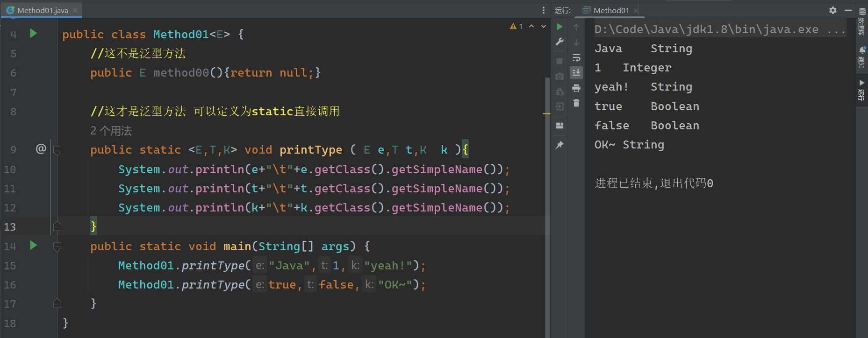This screenshot has height=338, width=868.
Task: Click the restore layout icon in Run panel
Action: click(x=560, y=126)
